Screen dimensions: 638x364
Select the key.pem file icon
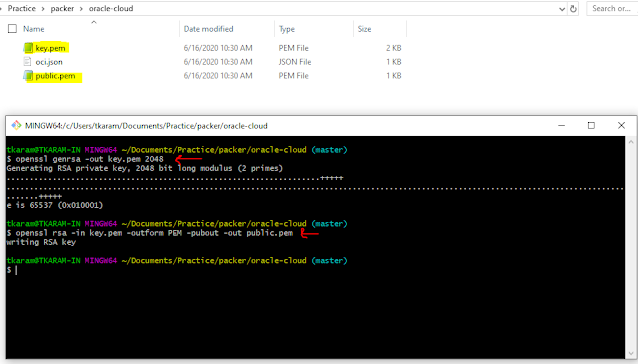(28, 48)
